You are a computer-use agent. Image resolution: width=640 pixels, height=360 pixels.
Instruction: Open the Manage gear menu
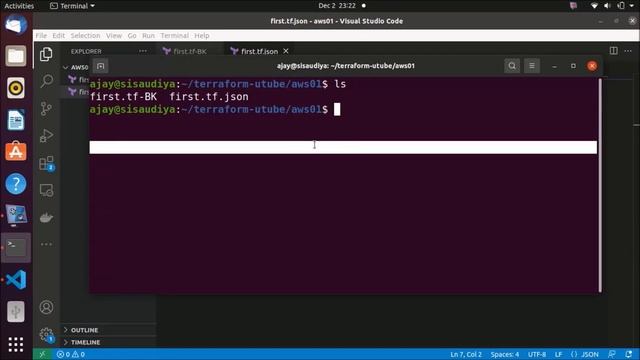[x=46, y=335]
